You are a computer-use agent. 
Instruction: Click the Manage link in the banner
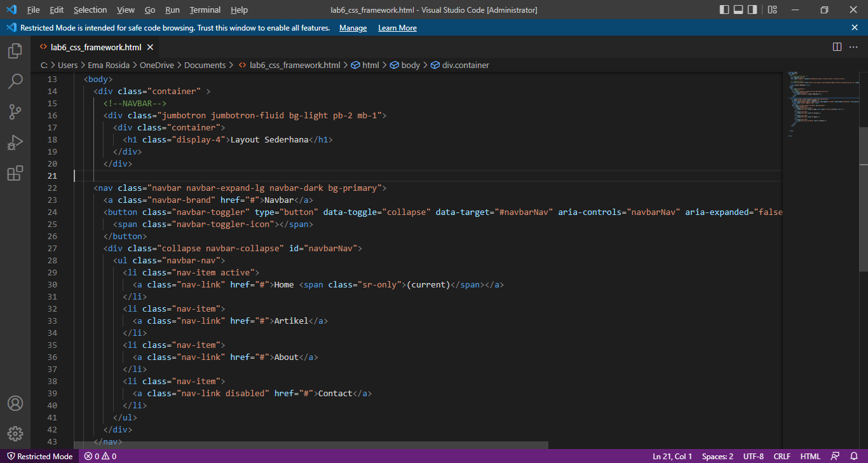click(353, 27)
